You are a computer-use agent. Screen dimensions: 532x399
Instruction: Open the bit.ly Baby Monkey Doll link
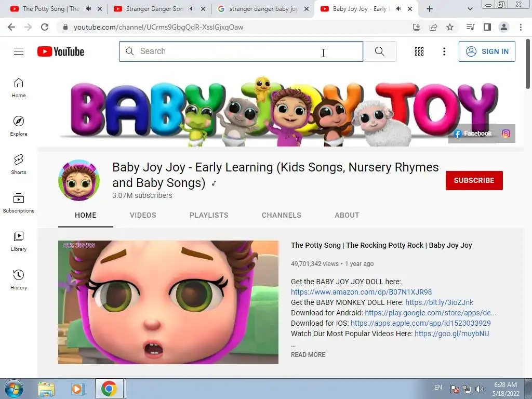click(440, 302)
